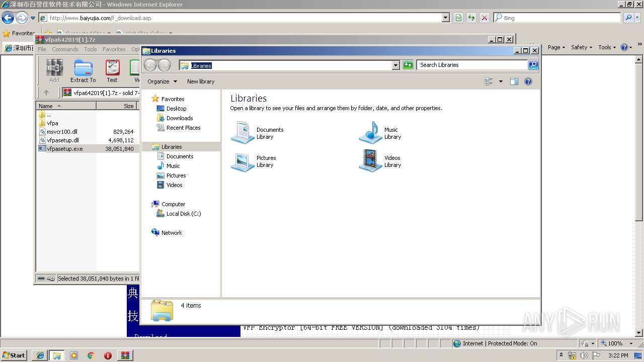Open WinRAR Favorites menu

114,49
